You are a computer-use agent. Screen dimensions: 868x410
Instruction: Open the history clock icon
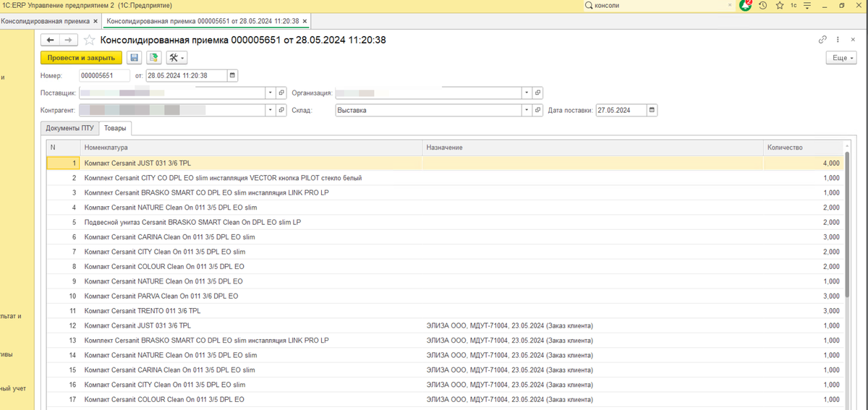[x=762, y=5]
